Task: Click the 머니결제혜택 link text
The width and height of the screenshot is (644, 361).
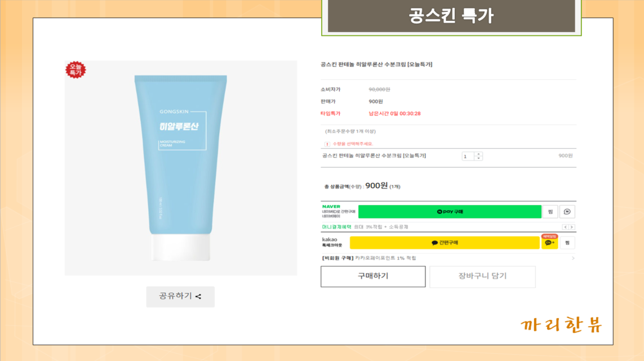Action: [336, 227]
